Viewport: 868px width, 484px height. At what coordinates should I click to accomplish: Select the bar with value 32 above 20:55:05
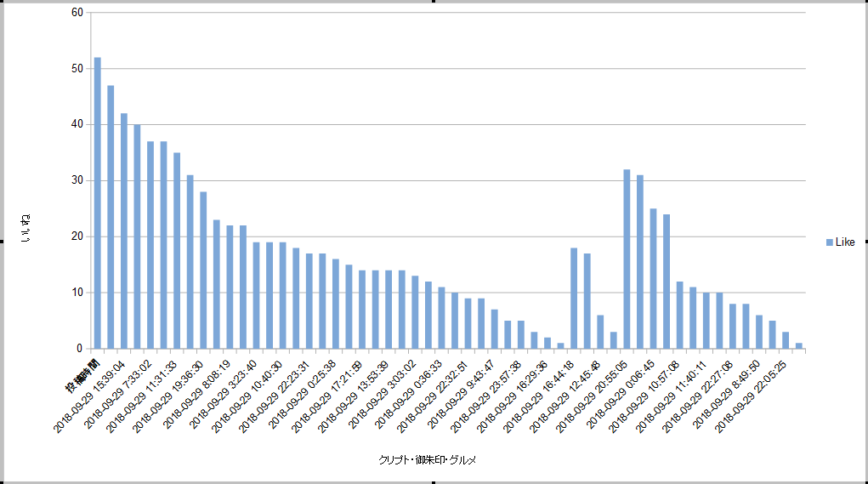click(627, 259)
